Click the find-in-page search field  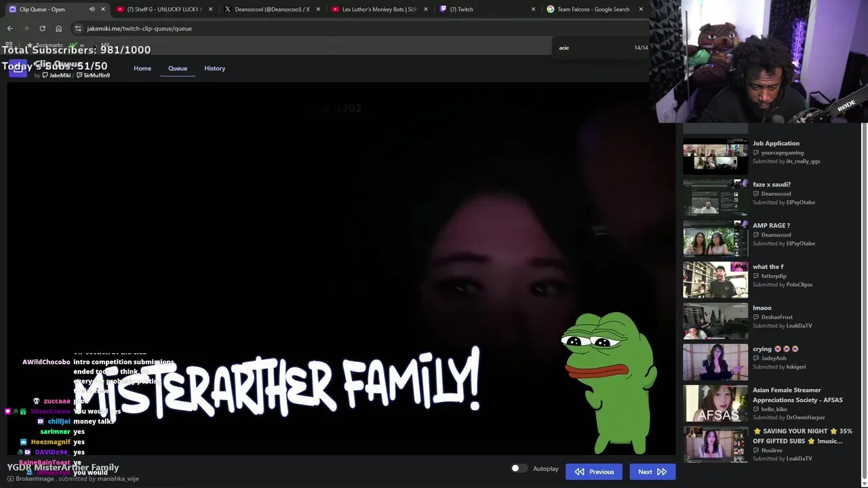pos(593,47)
